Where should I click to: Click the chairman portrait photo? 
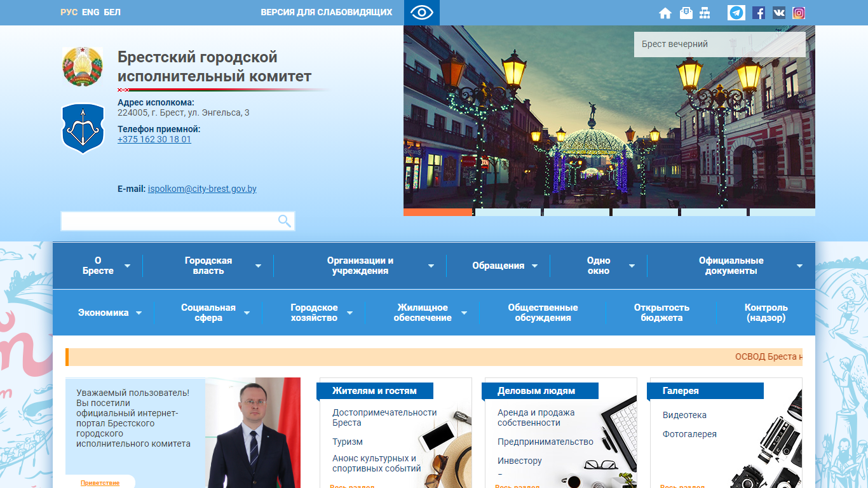pos(253,433)
